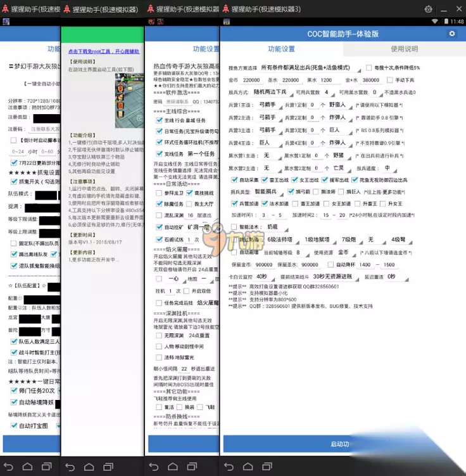The width and height of the screenshot is (466, 476).
Task: Uncheck 援军出战 option
Action: click(x=324, y=180)
